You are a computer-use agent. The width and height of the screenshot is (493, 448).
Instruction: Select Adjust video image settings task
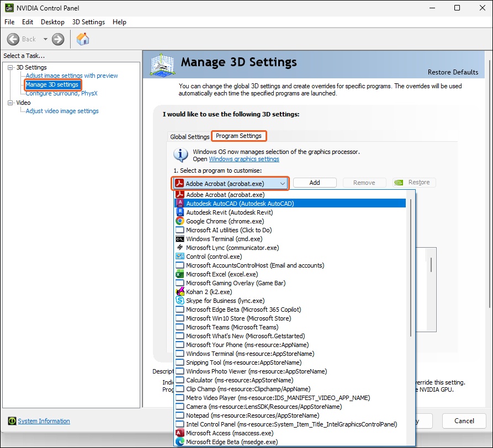[x=62, y=111]
